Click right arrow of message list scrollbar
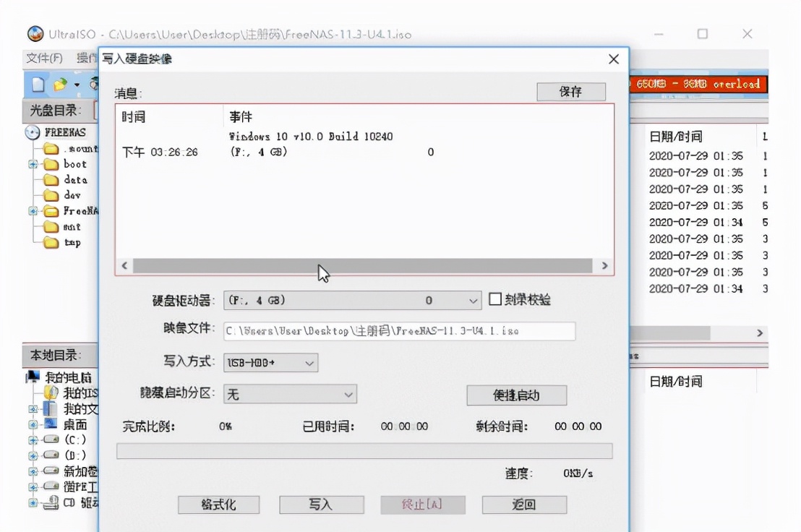Screen dimensions: 801x532 click(604, 265)
